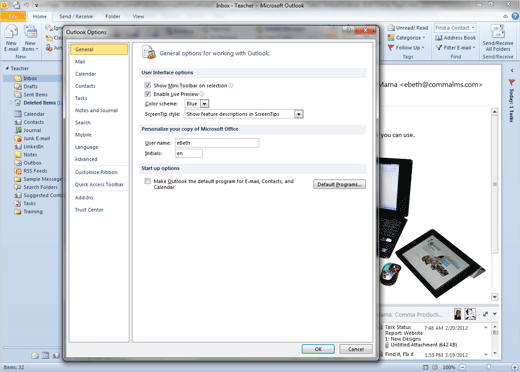The image size is (520, 372).
Task: Open the Junk E-mail folder
Action: (x=36, y=138)
